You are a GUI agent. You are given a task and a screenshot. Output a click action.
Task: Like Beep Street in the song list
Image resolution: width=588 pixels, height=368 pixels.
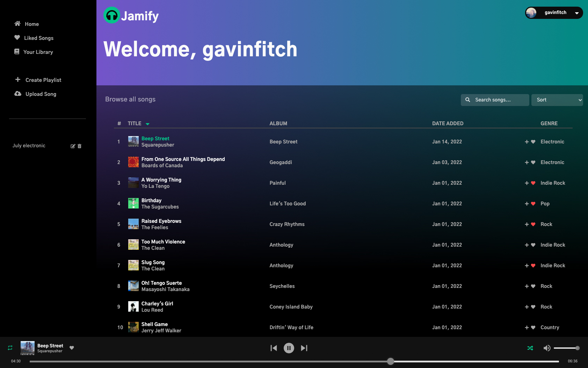coord(533,142)
